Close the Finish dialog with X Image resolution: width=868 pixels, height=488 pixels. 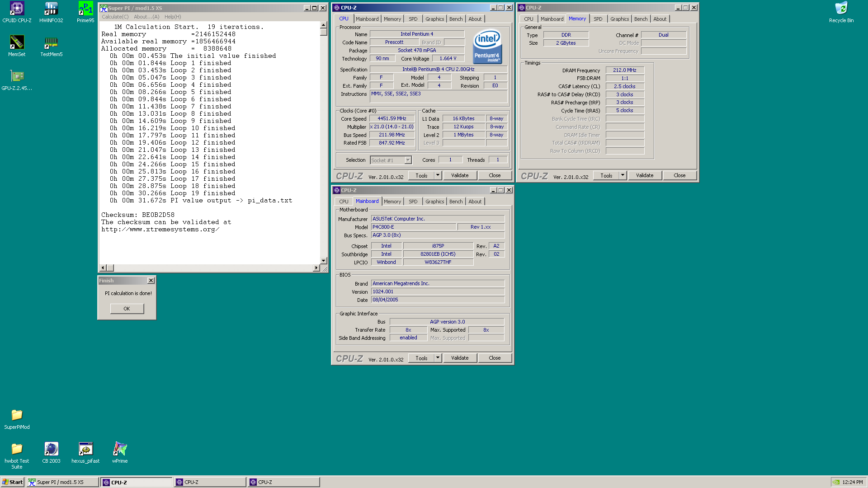[x=151, y=281]
